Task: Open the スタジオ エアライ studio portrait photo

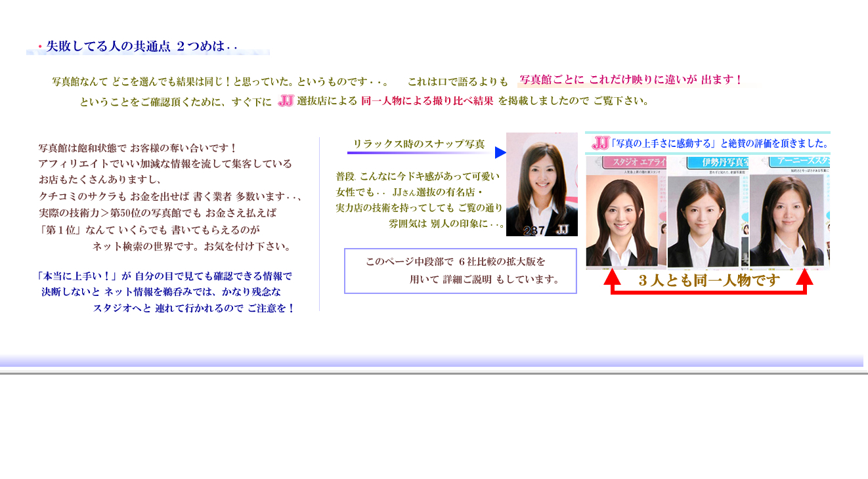Action: point(625,213)
